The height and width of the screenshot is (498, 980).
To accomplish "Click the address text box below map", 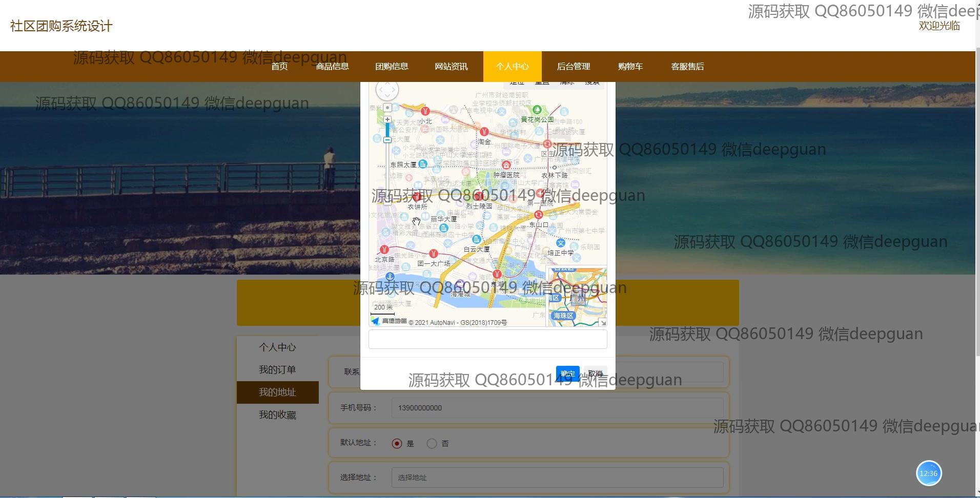I will [487, 339].
